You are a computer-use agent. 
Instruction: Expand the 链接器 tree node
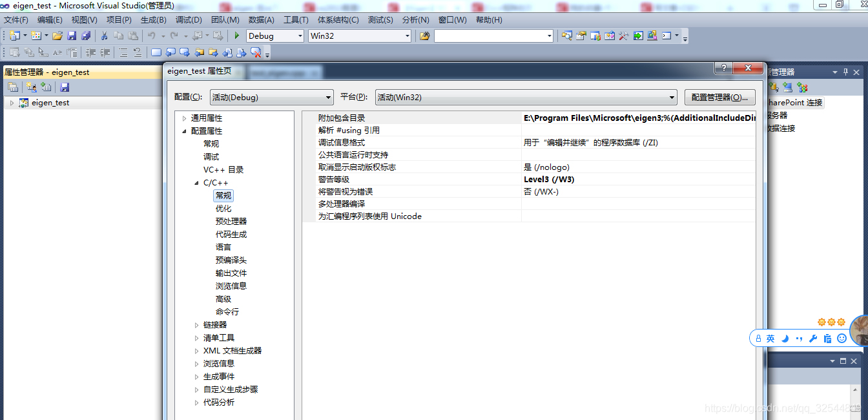197,325
